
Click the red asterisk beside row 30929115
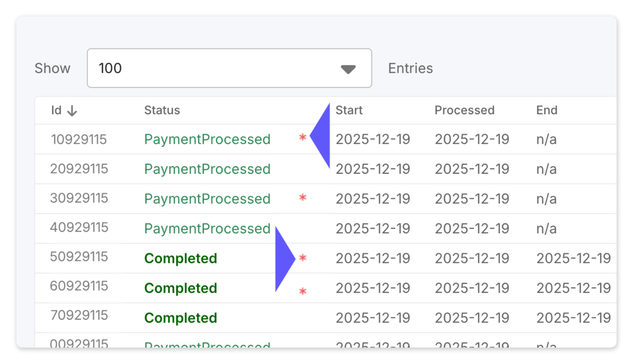(303, 198)
